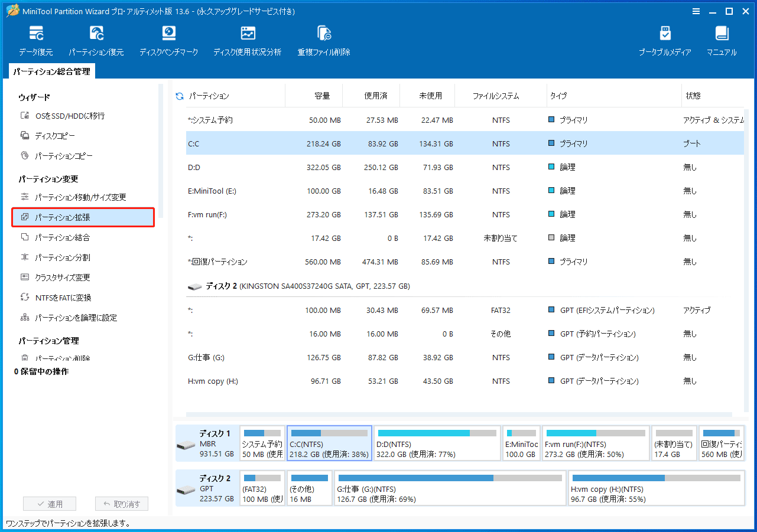Open ブータブルメディア builder
Image resolution: width=757 pixels, height=532 pixels.
(665, 41)
